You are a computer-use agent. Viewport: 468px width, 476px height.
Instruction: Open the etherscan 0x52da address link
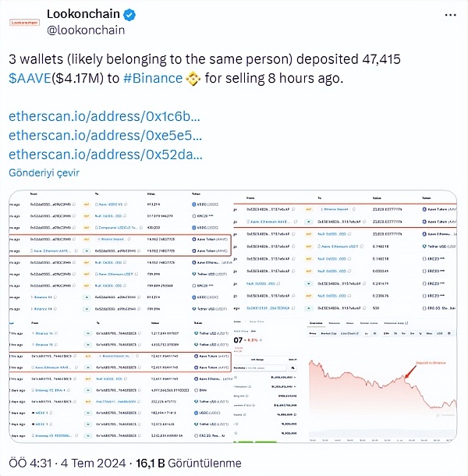pos(105,154)
